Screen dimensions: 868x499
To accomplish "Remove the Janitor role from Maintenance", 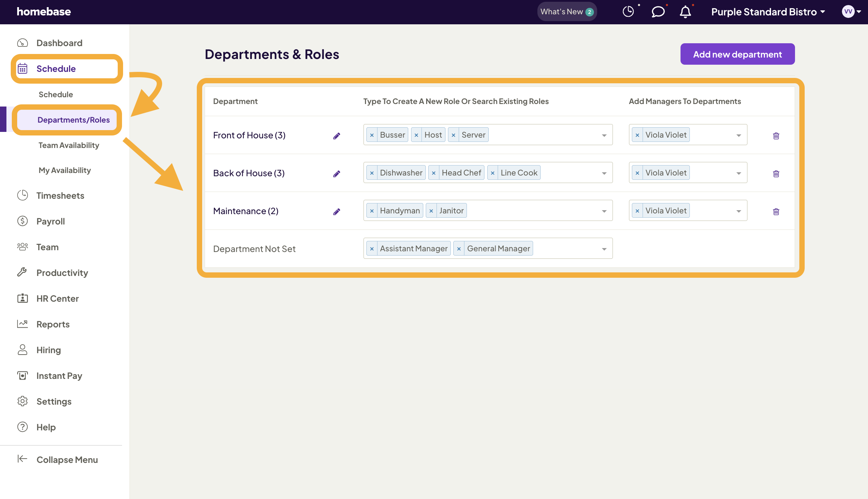I will (x=431, y=210).
